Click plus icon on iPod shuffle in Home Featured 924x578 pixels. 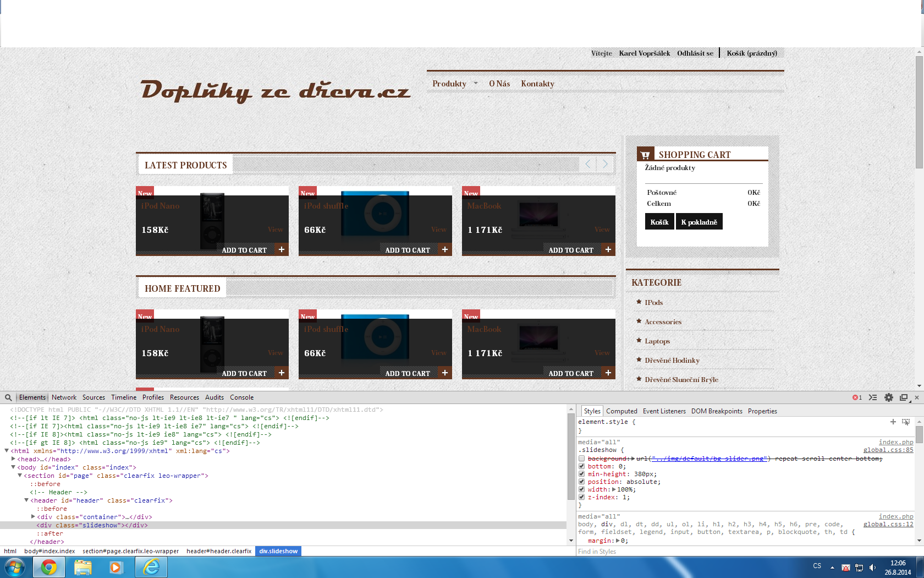(445, 373)
